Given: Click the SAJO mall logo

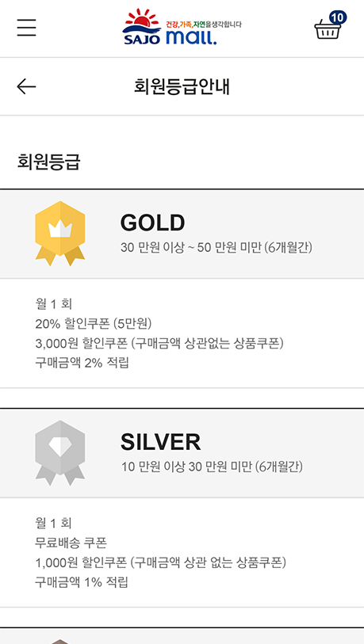Looking at the screenshot, I should pyautogui.click(x=182, y=27).
